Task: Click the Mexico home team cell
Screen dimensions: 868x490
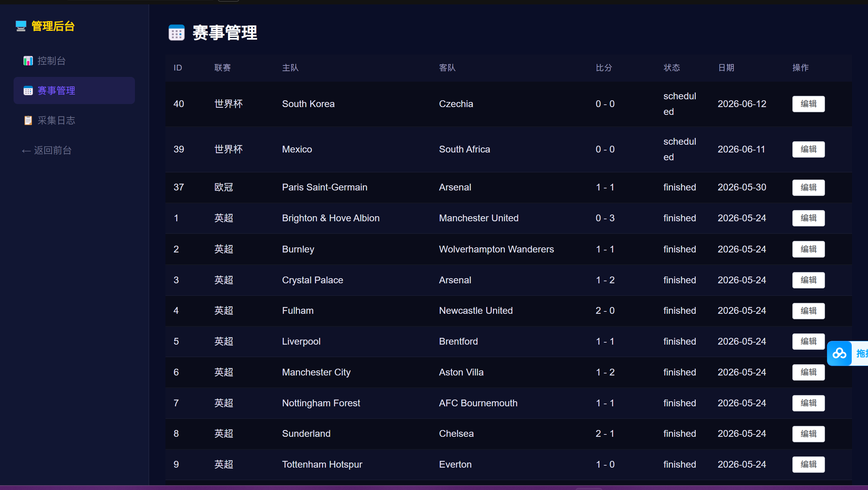Action: [297, 149]
